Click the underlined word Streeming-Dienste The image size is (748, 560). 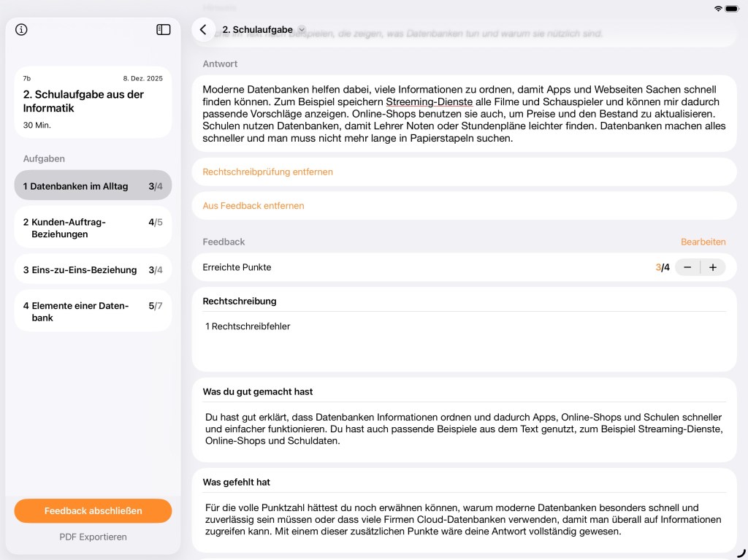[x=429, y=101]
